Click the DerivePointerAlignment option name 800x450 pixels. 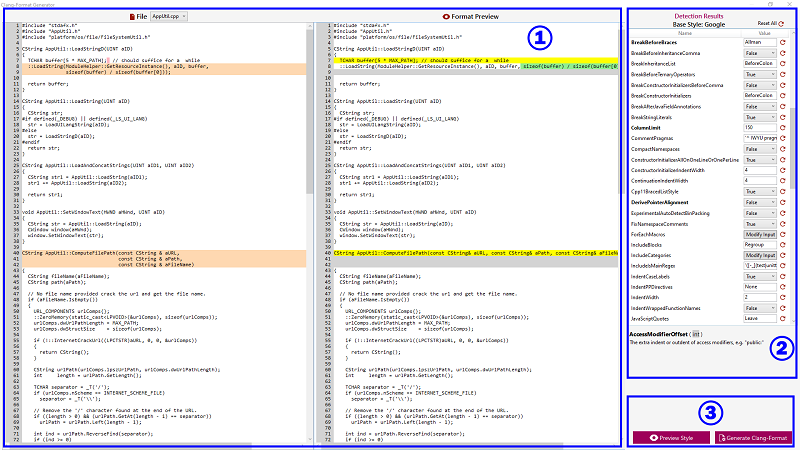(x=659, y=203)
